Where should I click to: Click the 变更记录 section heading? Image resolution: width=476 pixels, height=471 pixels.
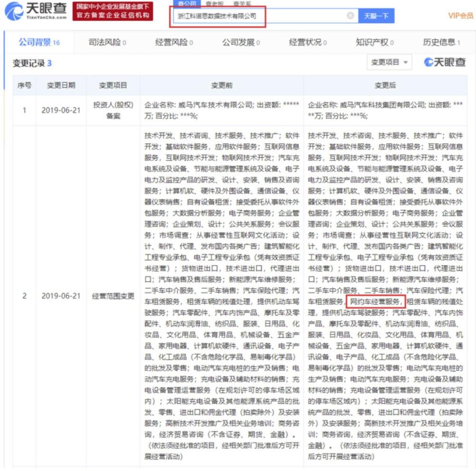coord(32,63)
